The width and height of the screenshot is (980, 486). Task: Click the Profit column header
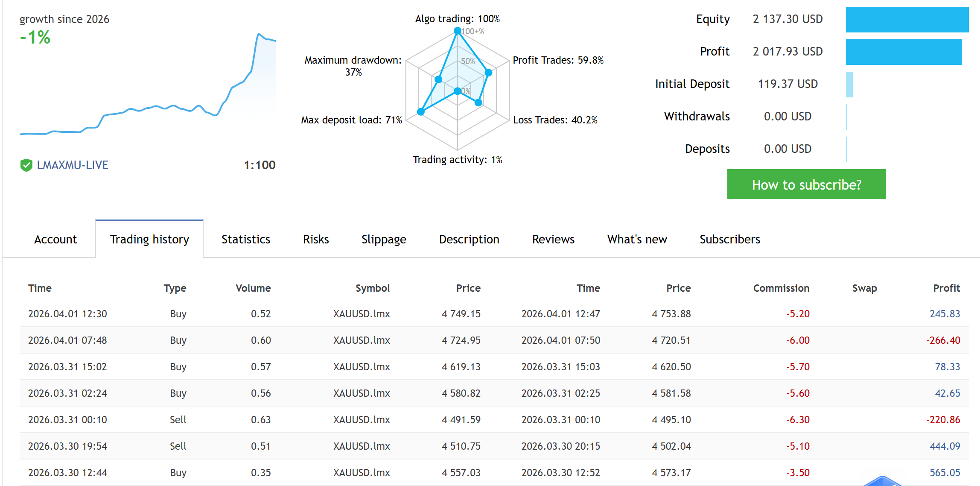(946, 288)
